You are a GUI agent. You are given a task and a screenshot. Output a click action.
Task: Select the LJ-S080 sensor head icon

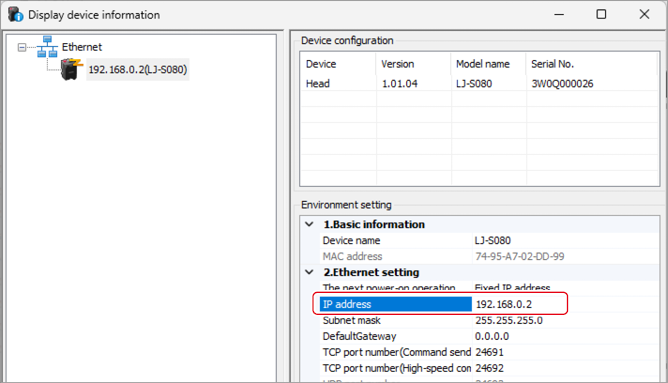click(x=71, y=69)
